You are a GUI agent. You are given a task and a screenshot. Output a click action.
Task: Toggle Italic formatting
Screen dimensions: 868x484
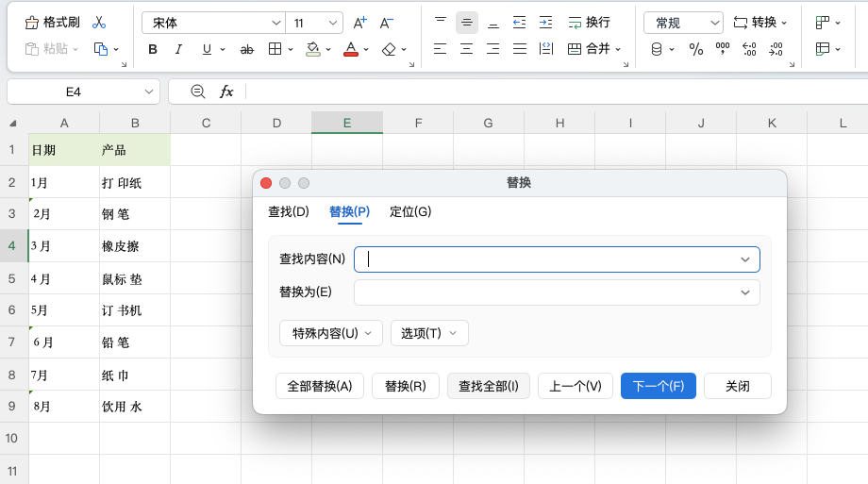[178, 49]
